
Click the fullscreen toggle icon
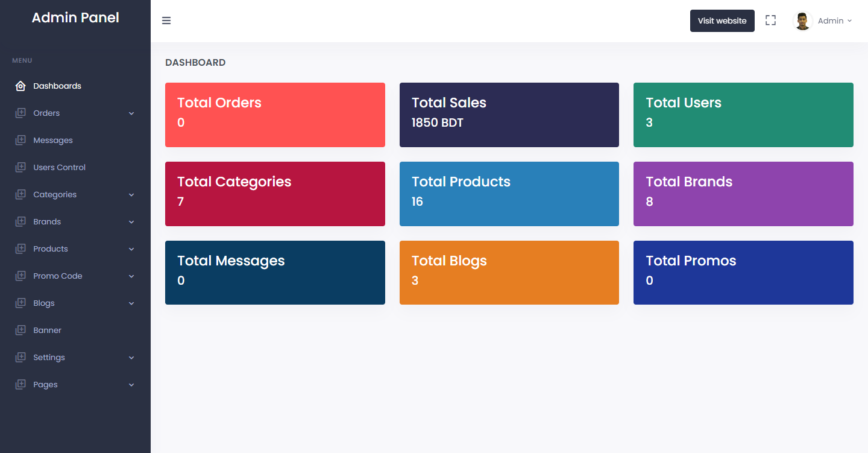(x=770, y=21)
